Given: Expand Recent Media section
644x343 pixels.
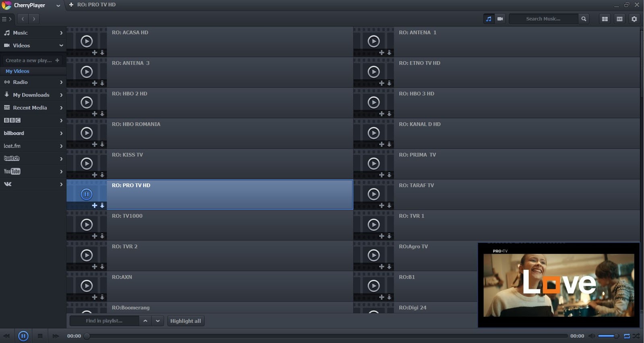Looking at the screenshot, I should (x=33, y=108).
